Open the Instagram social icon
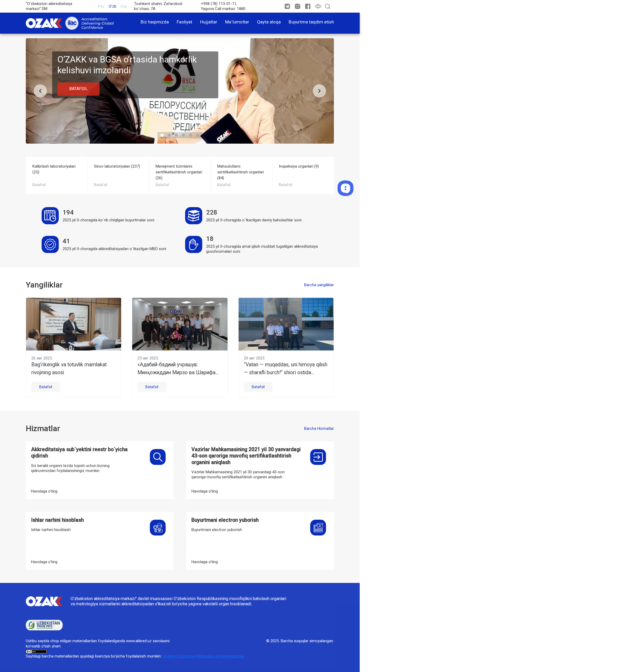 pos(297,7)
